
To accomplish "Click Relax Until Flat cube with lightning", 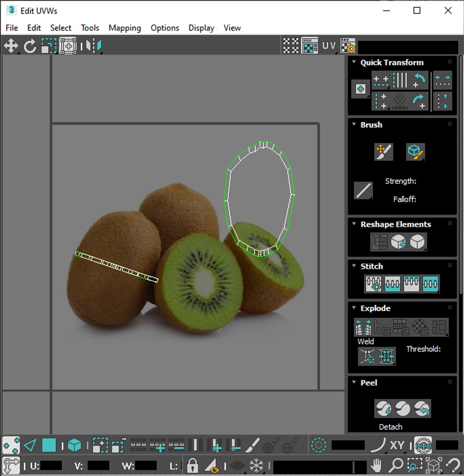I will tap(398, 242).
